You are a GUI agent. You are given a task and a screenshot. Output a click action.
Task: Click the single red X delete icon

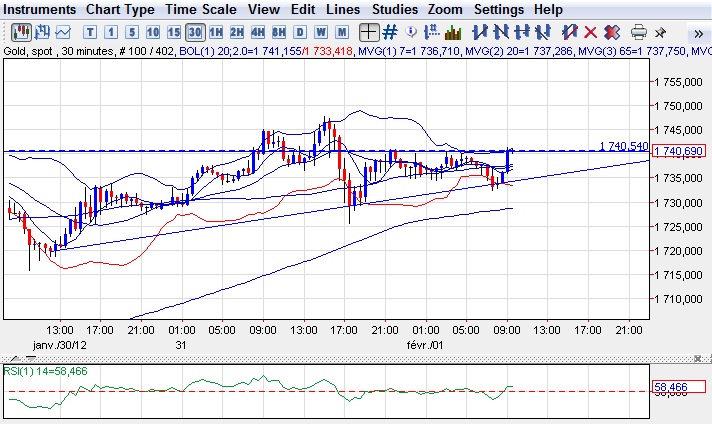click(x=589, y=33)
